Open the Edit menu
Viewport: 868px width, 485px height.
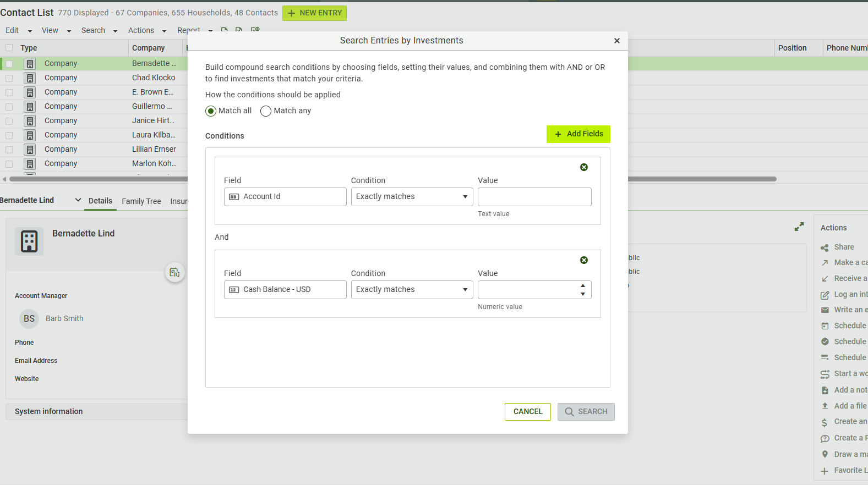19,31
